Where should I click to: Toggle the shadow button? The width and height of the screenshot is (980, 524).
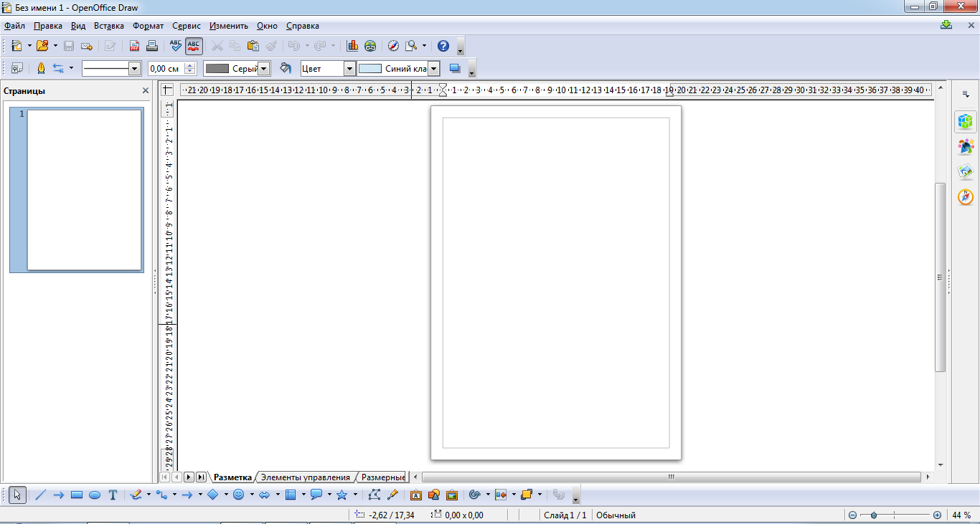pos(454,69)
